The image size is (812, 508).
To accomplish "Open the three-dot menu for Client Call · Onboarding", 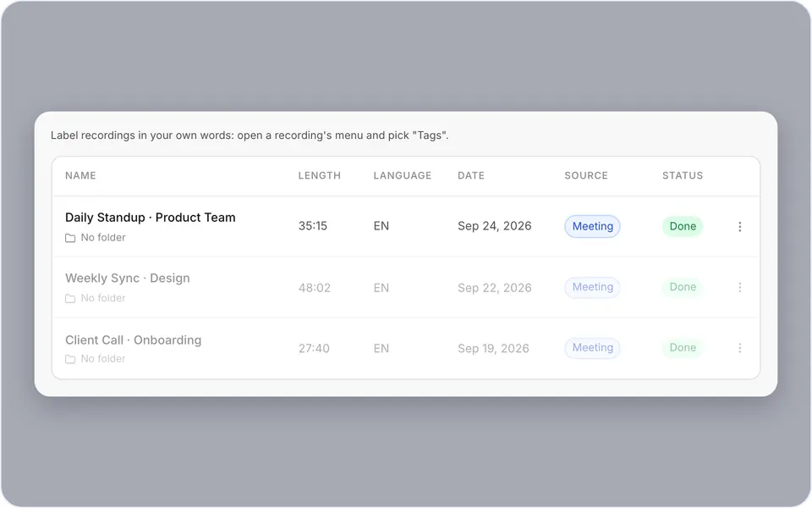I will [739, 348].
